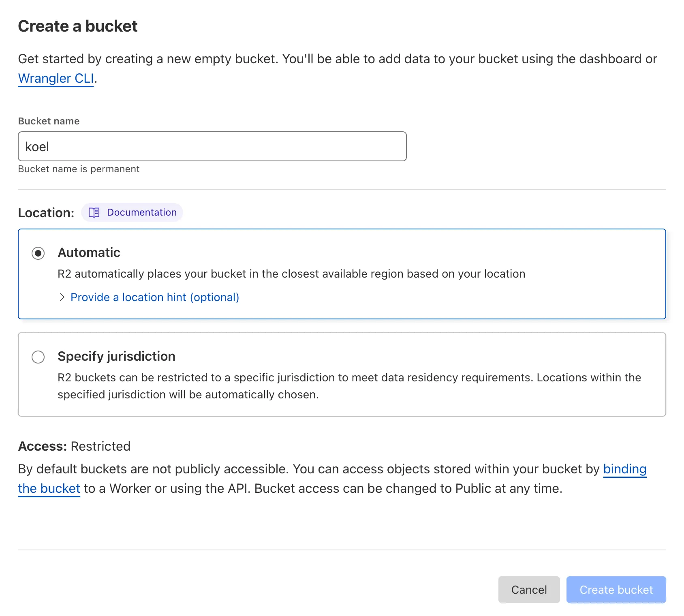684x616 pixels.
Task: Open Provide a location hint (optional)
Action: pos(154,297)
